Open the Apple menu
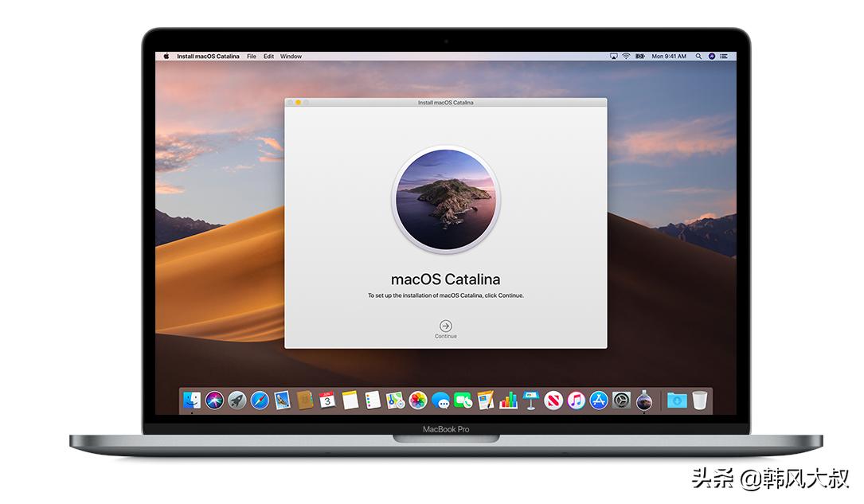864x504 pixels. [x=166, y=57]
